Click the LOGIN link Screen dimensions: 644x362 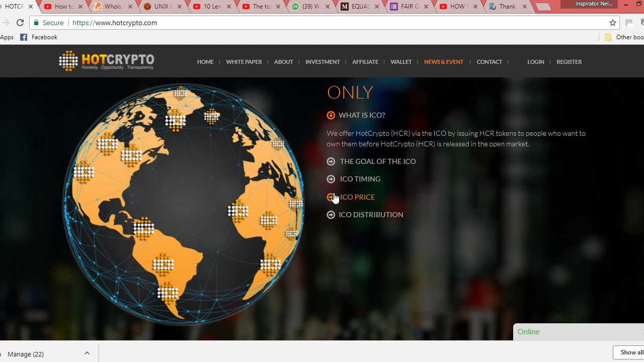pos(536,62)
